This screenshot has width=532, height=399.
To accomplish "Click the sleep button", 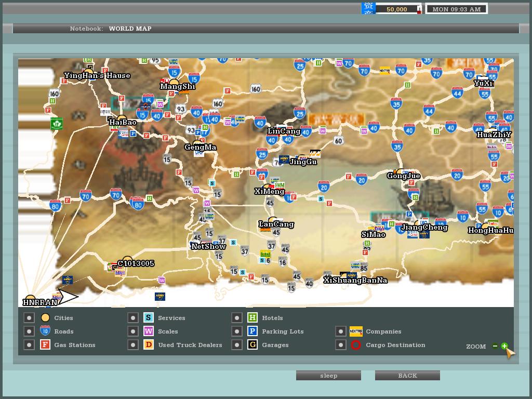I will [x=328, y=376].
